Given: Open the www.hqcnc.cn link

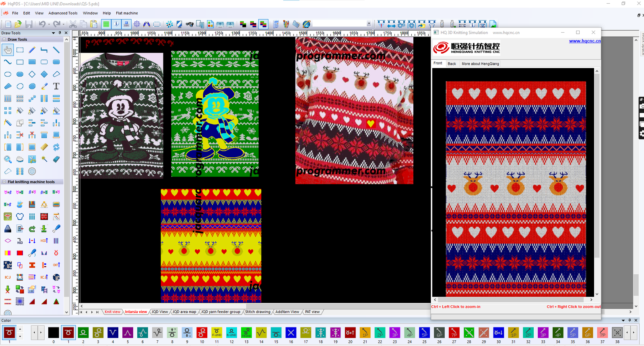Looking at the screenshot, I should (x=584, y=41).
